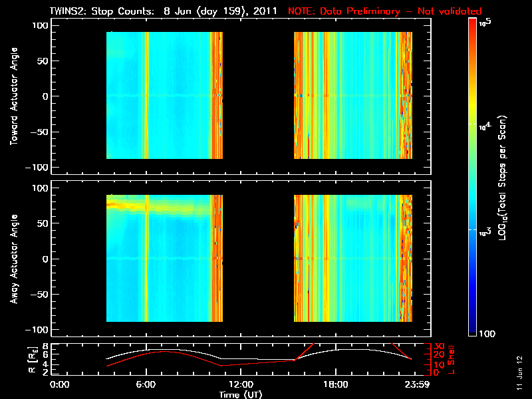The image size is (532, 399).
Task: Click the 'Time (UT)' axis label
Action: pos(241,394)
